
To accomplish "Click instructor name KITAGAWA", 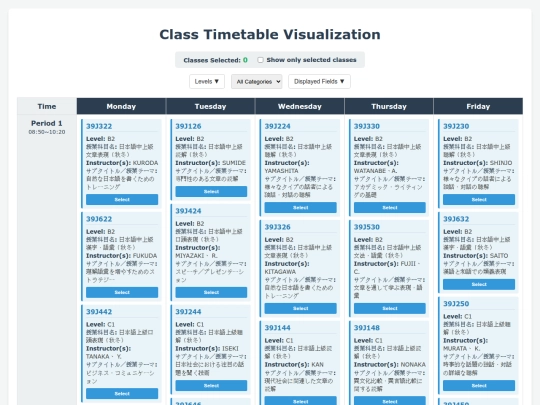I will (x=280, y=272).
